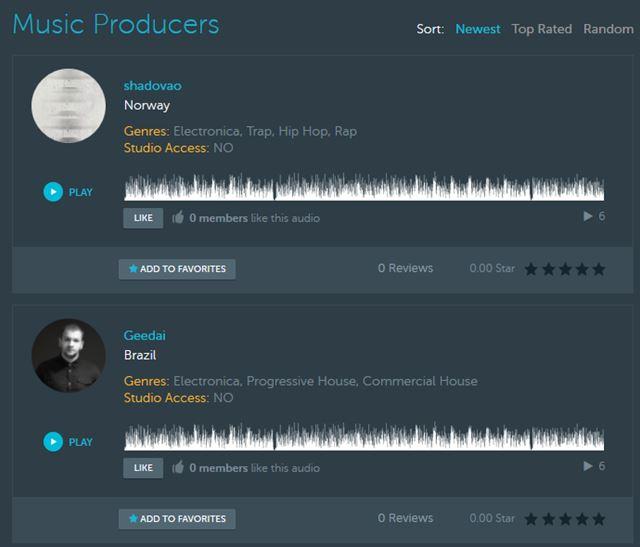The height and width of the screenshot is (547, 640).
Task: Click the play count icon for shadovao
Action: tap(588, 216)
